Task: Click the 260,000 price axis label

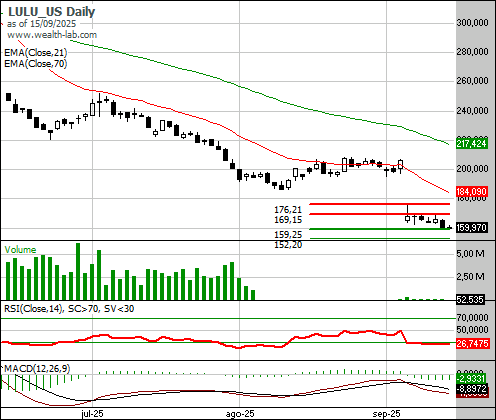Action: click(472, 81)
